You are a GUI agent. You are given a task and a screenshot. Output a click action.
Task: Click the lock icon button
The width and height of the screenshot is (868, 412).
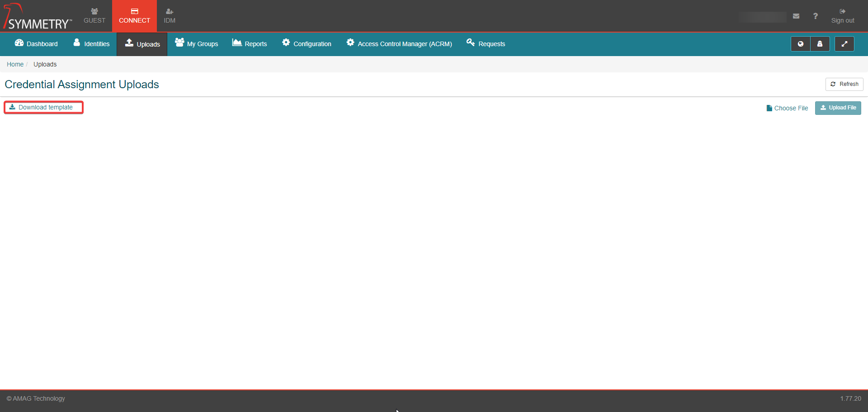[x=820, y=44]
